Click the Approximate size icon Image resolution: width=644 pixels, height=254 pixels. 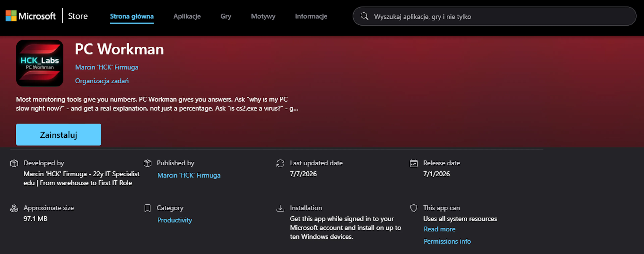pyautogui.click(x=14, y=208)
